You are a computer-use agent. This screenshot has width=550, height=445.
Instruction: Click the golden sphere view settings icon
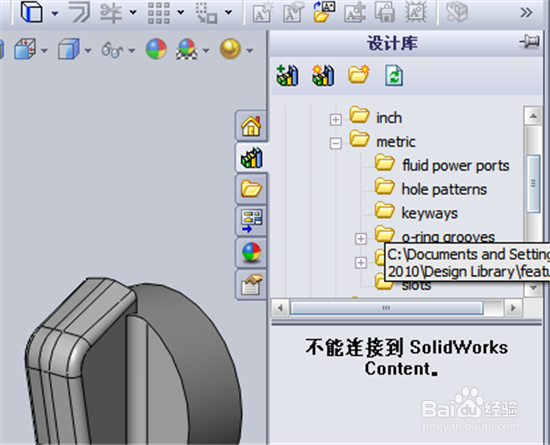point(230,49)
